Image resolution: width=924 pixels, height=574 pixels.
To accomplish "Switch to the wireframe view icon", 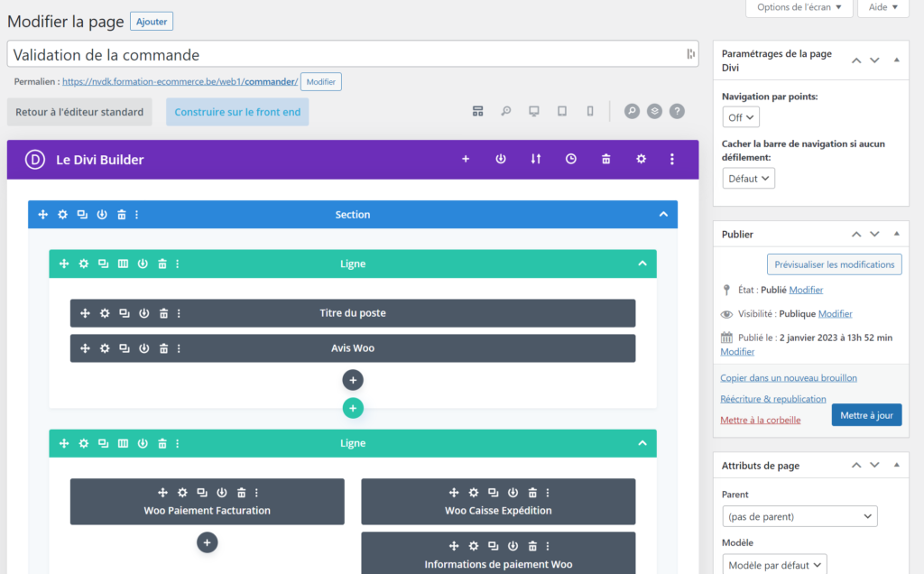I will click(x=478, y=111).
